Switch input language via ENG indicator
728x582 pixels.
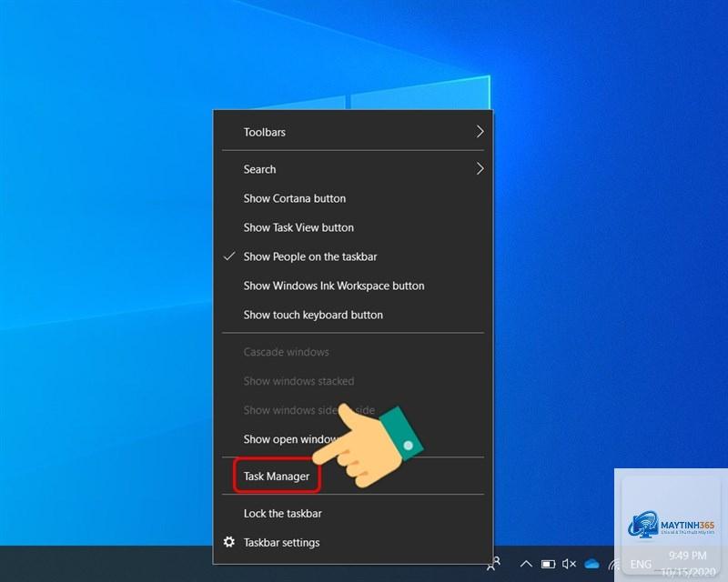point(641,565)
